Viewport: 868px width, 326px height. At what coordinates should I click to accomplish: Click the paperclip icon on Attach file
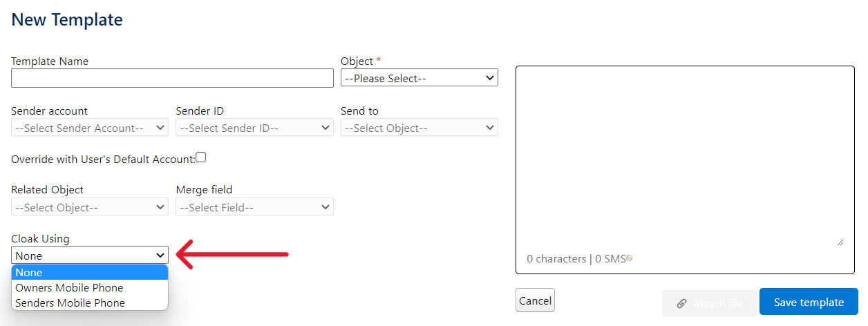click(681, 303)
